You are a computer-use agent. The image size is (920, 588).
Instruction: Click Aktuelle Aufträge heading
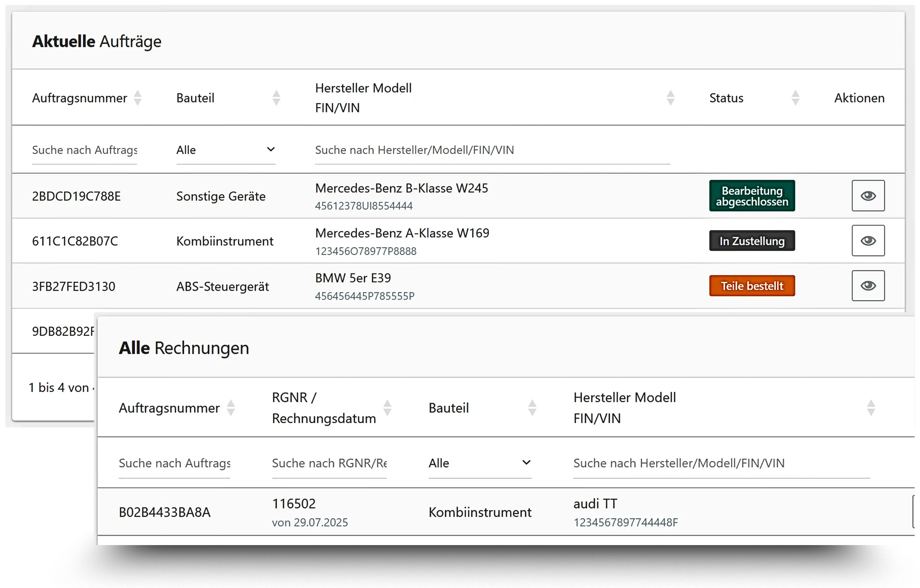click(97, 41)
